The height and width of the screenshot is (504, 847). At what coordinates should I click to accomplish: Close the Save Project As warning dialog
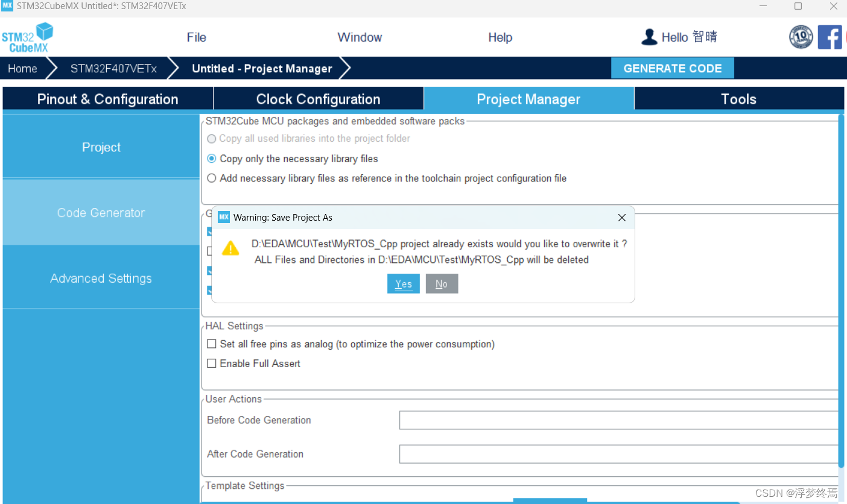pyautogui.click(x=622, y=218)
